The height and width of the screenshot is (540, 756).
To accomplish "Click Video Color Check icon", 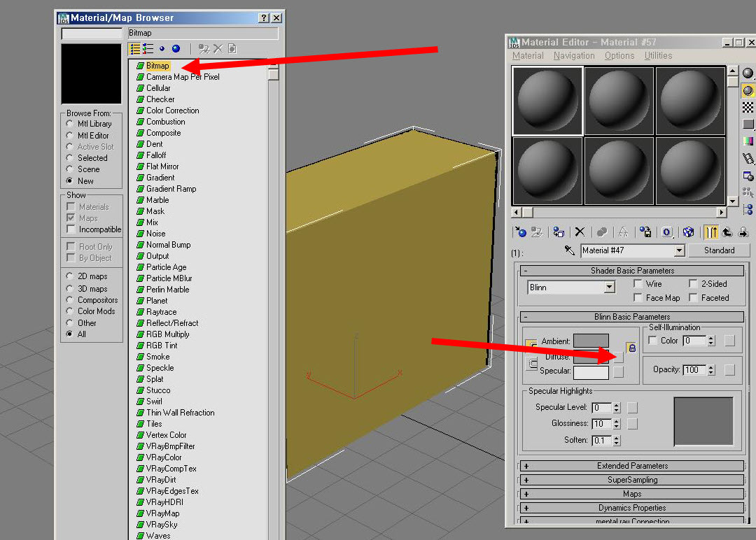I will click(748, 141).
